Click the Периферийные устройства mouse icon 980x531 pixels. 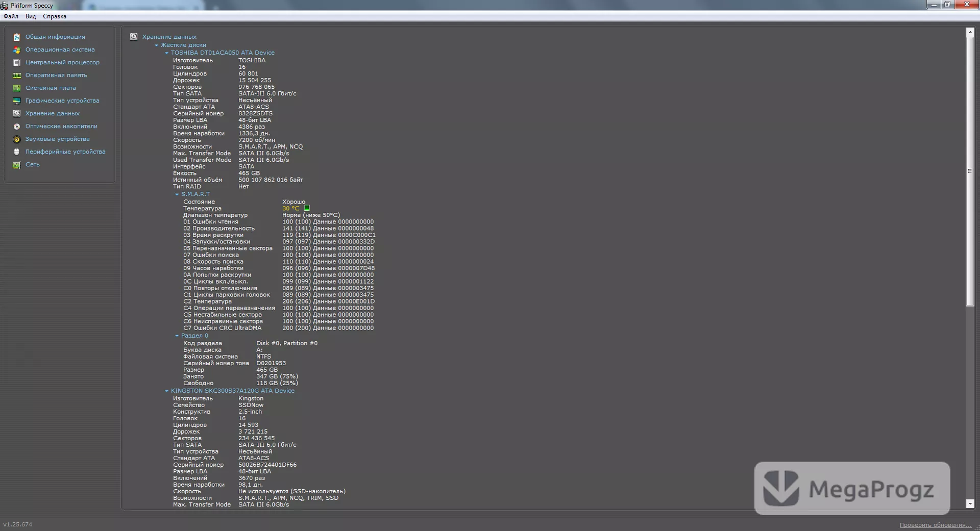pyautogui.click(x=17, y=151)
